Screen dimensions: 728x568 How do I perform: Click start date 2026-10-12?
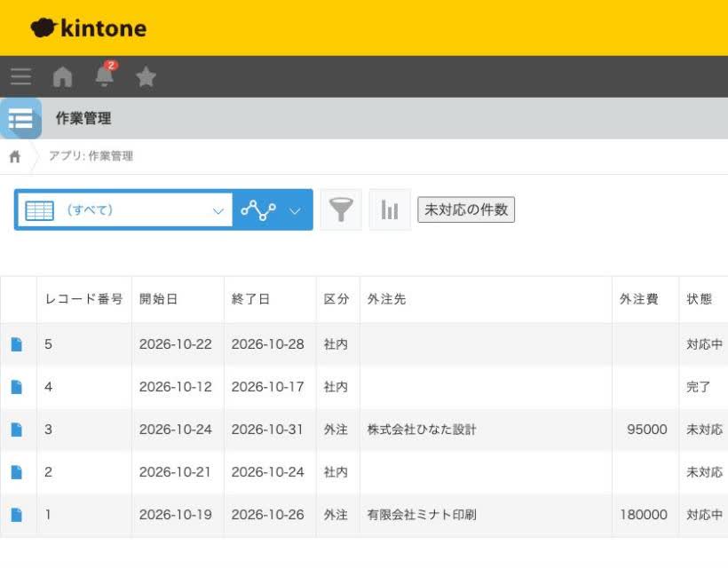click(176, 387)
